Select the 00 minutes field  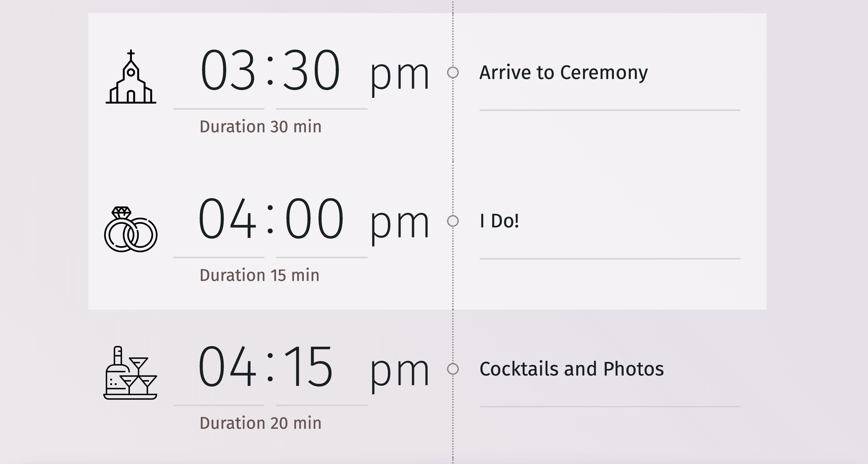(x=314, y=218)
